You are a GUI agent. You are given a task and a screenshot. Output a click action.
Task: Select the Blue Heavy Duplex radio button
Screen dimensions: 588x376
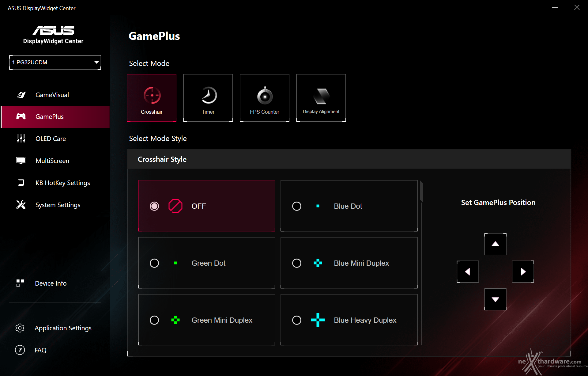pos(297,320)
